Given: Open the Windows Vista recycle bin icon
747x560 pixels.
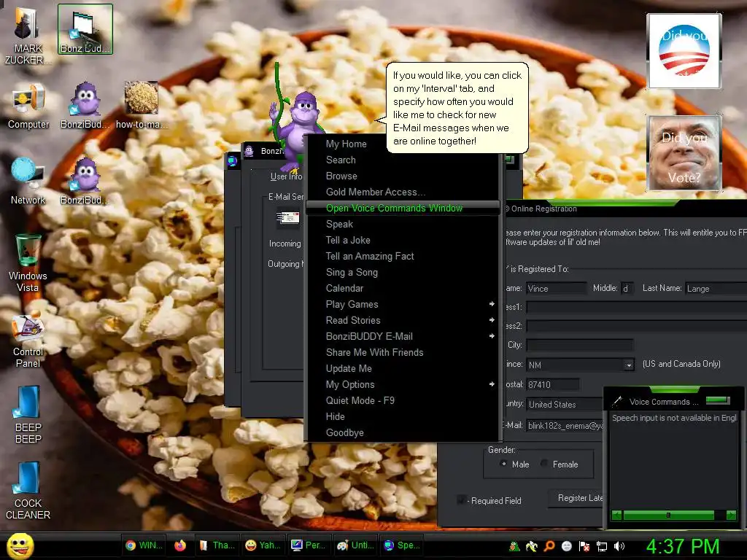Looking at the screenshot, I should 28,262.
